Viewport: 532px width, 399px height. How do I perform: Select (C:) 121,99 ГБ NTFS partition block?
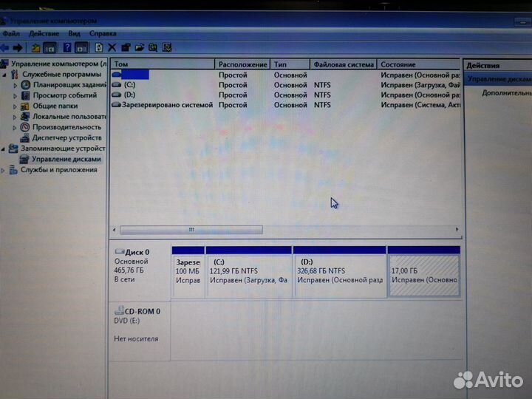(x=249, y=272)
